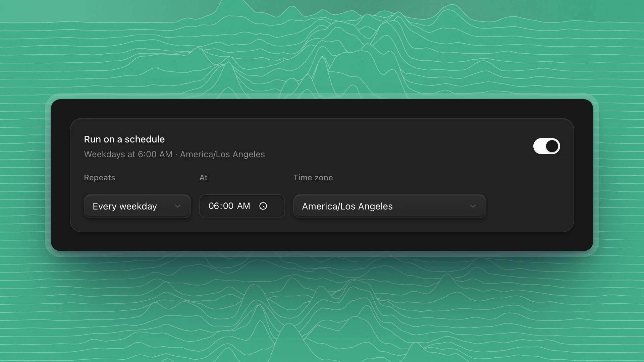Click the clock icon in time field
This screenshot has height=362, width=644.
click(263, 206)
